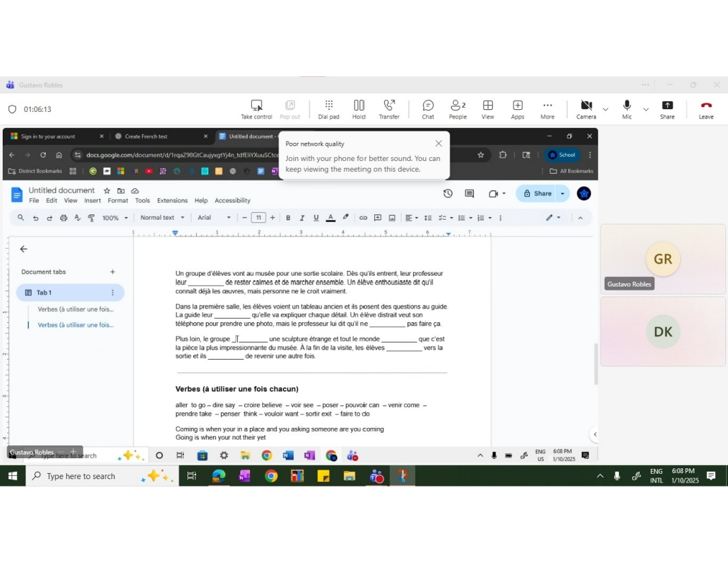Open the File menu
This screenshot has width=728, height=562.
[34, 201]
